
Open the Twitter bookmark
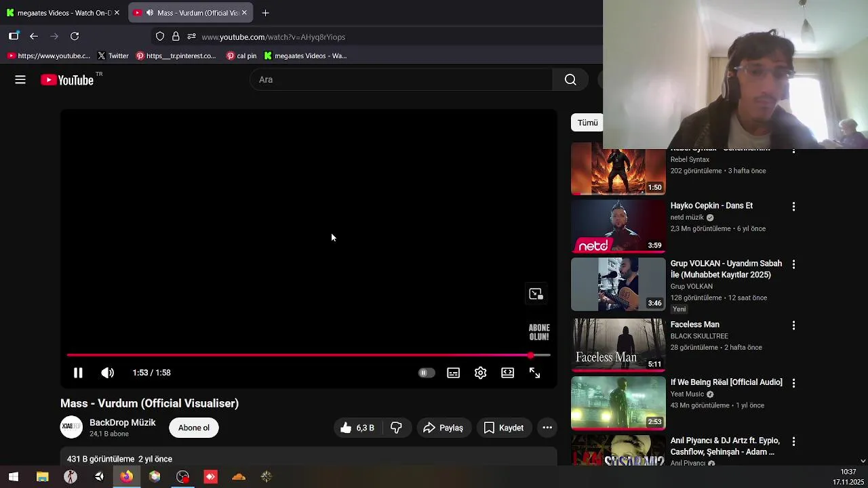click(x=113, y=56)
